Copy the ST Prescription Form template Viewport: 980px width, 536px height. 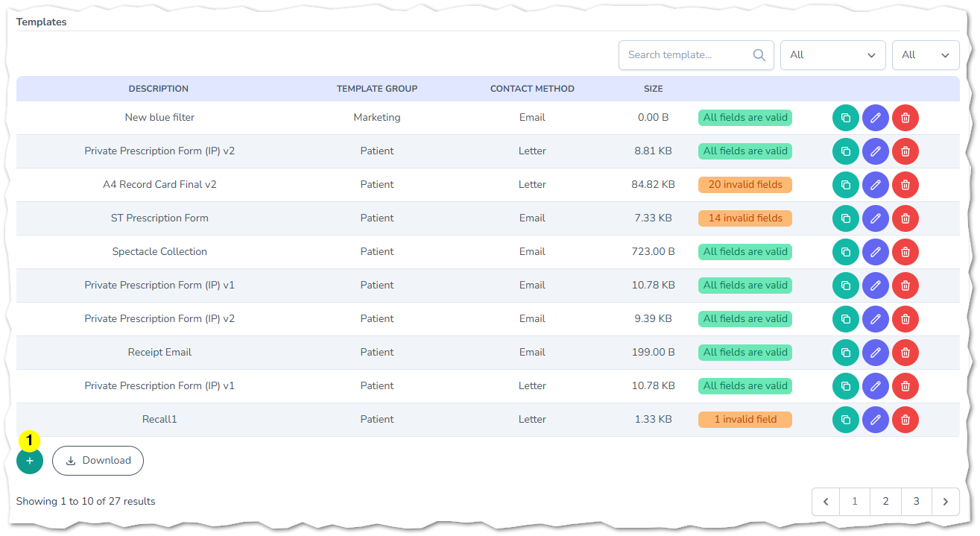coord(846,218)
